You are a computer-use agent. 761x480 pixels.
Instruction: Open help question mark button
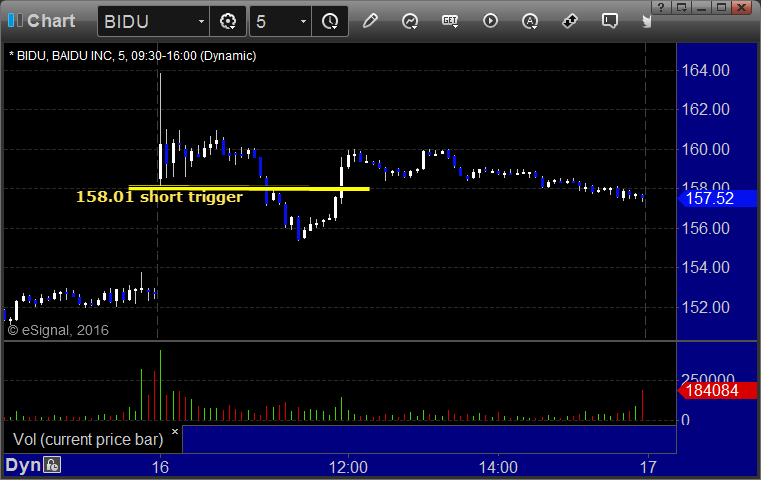pos(661,7)
